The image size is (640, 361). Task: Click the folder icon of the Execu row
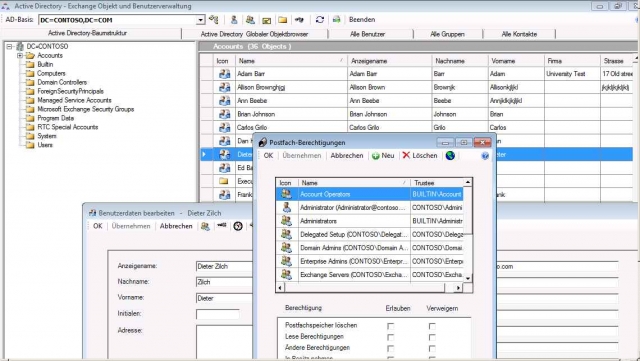tap(224, 181)
